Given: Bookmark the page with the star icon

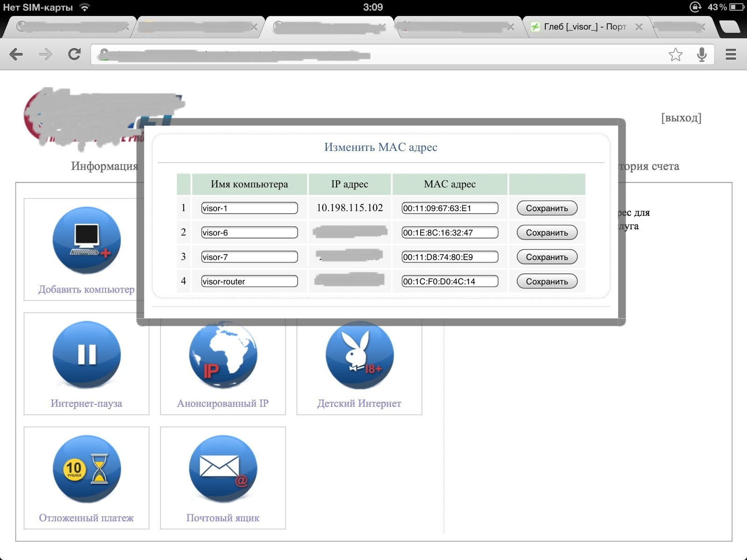Looking at the screenshot, I should (x=675, y=55).
